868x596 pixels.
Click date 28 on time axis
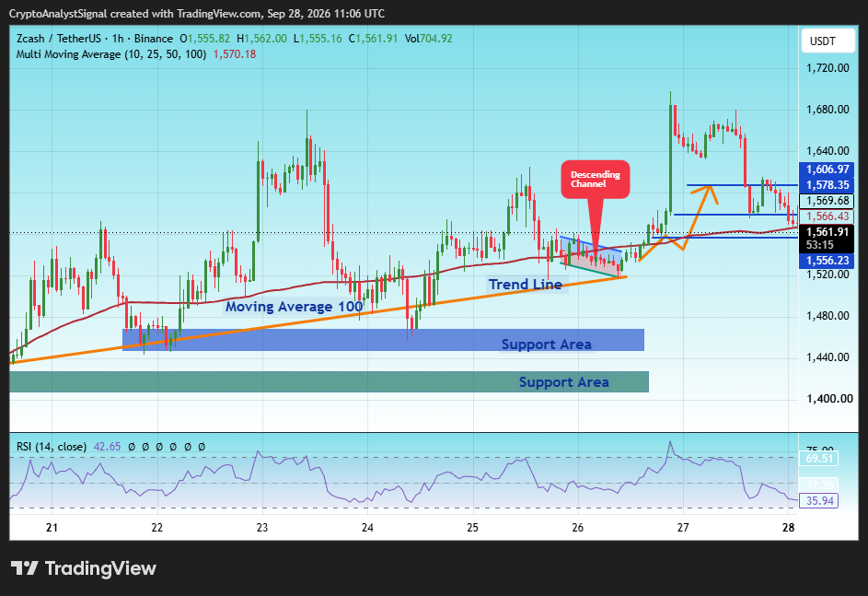tap(789, 527)
